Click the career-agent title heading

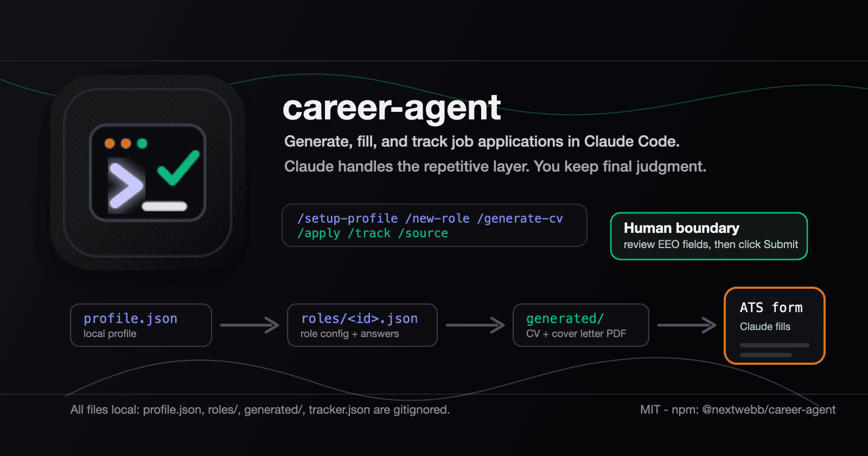[x=391, y=107]
